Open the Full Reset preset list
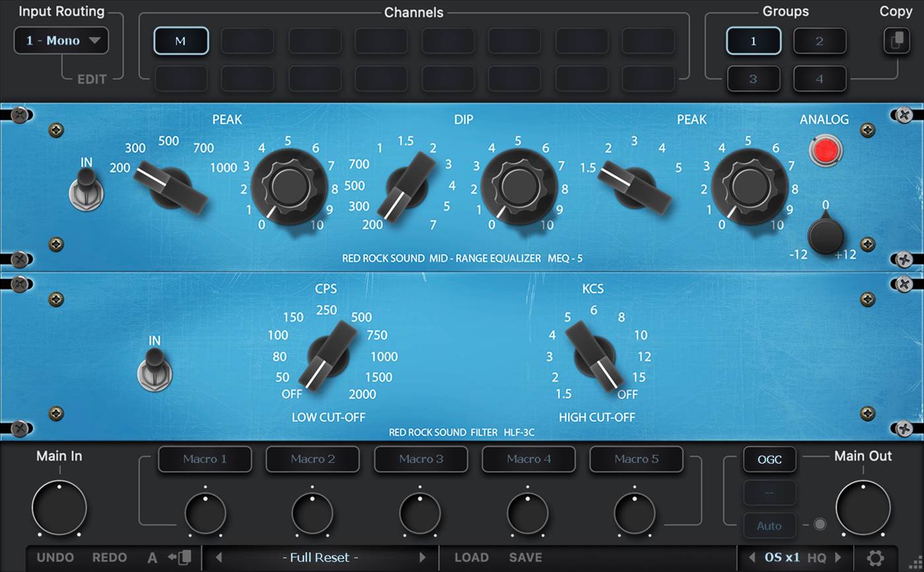The width and height of the screenshot is (924, 572). point(320,557)
